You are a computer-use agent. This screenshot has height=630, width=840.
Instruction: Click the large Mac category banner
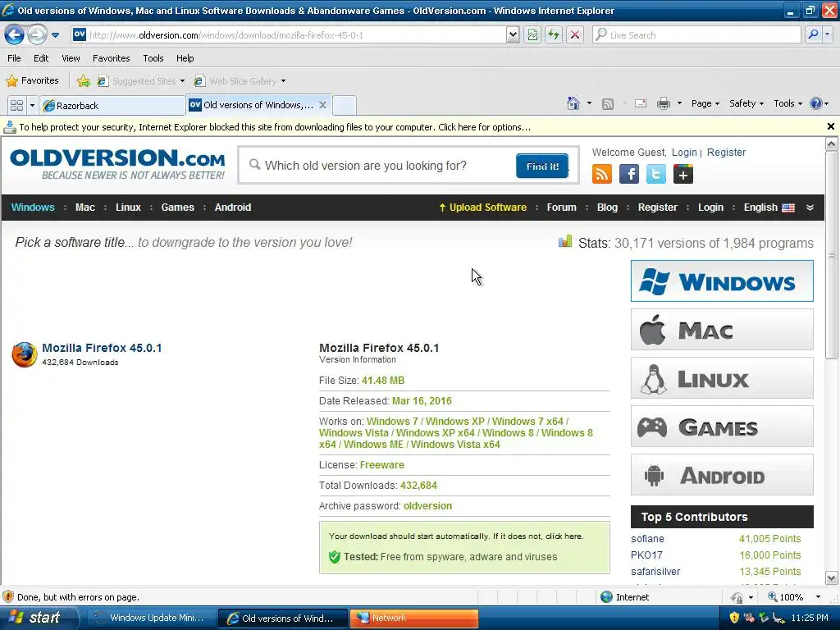pyautogui.click(x=722, y=330)
